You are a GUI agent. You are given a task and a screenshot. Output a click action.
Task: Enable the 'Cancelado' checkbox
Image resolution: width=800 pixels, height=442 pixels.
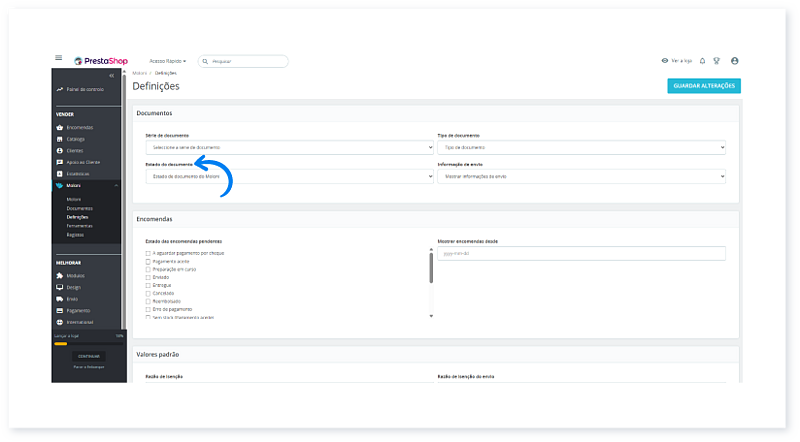pyautogui.click(x=148, y=294)
